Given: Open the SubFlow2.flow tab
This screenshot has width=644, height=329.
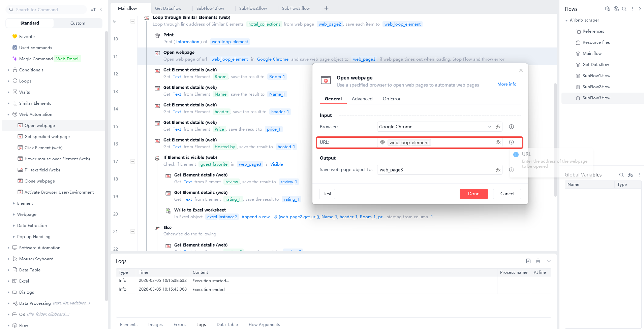Looking at the screenshot, I should pos(253,8).
